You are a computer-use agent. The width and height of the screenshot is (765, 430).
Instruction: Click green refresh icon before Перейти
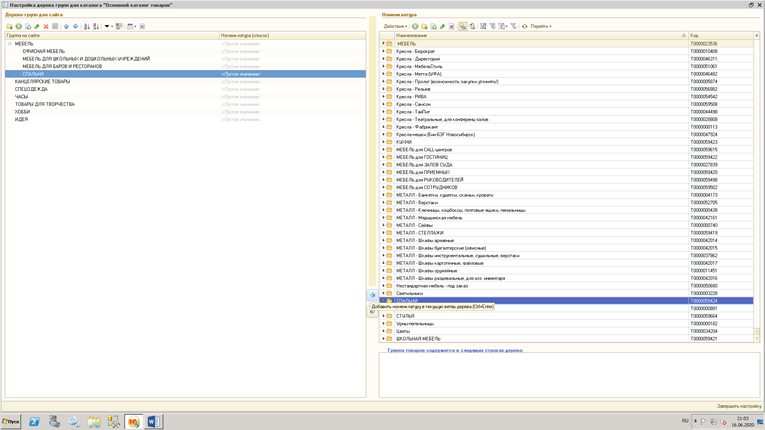click(524, 27)
